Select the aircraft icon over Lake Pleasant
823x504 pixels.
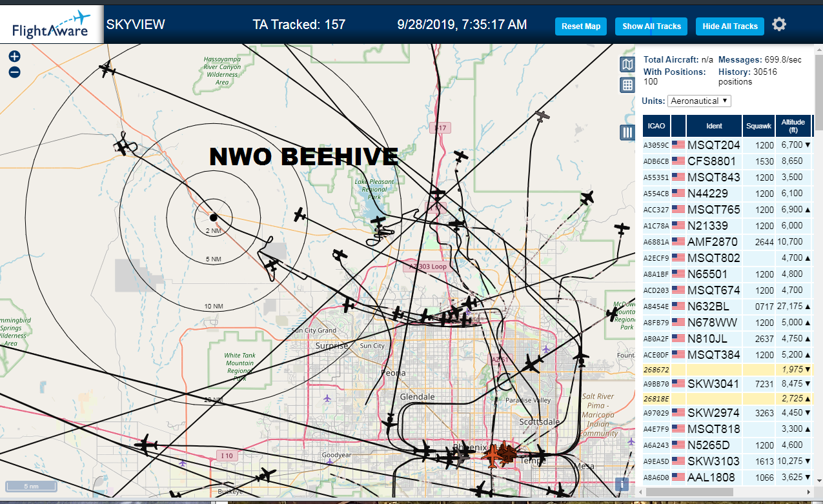point(378,221)
